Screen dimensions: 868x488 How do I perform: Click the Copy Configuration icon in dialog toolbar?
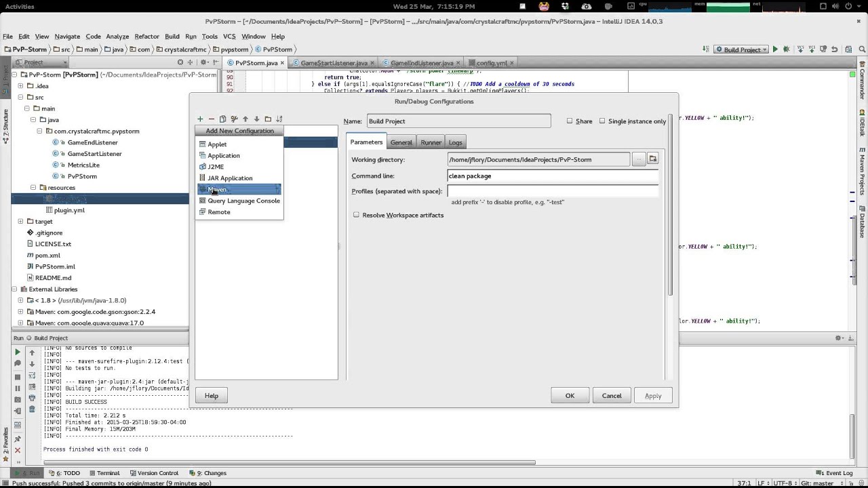click(x=222, y=119)
